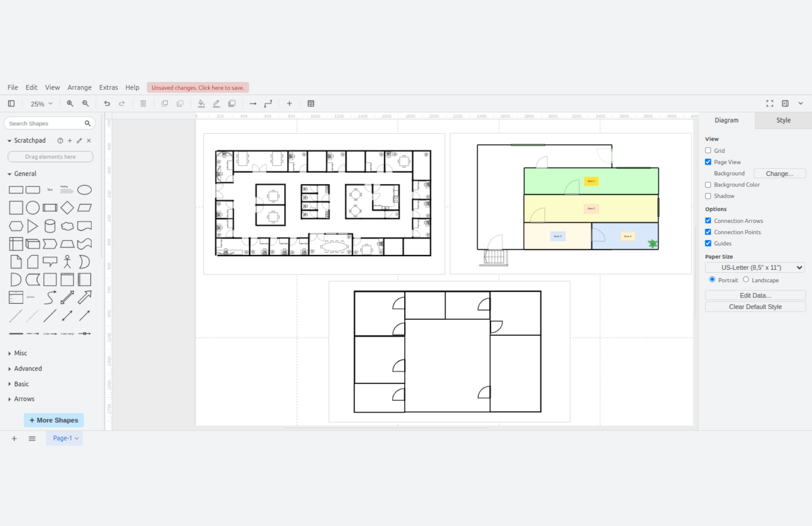This screenshot has height=526, width=812.
Task: Open the Paper Size dropdown
Action: pyautogui.click(x=755, y=268)
